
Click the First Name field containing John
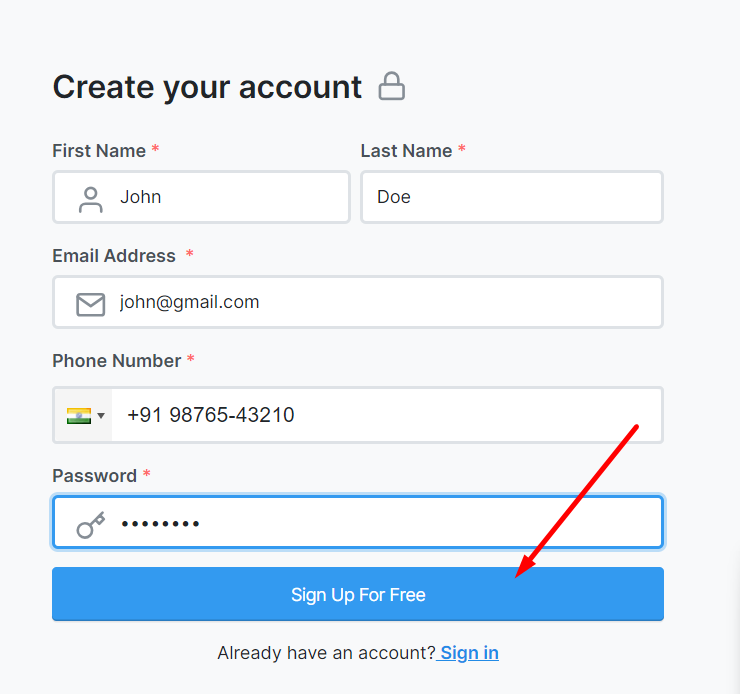(202, 197)
